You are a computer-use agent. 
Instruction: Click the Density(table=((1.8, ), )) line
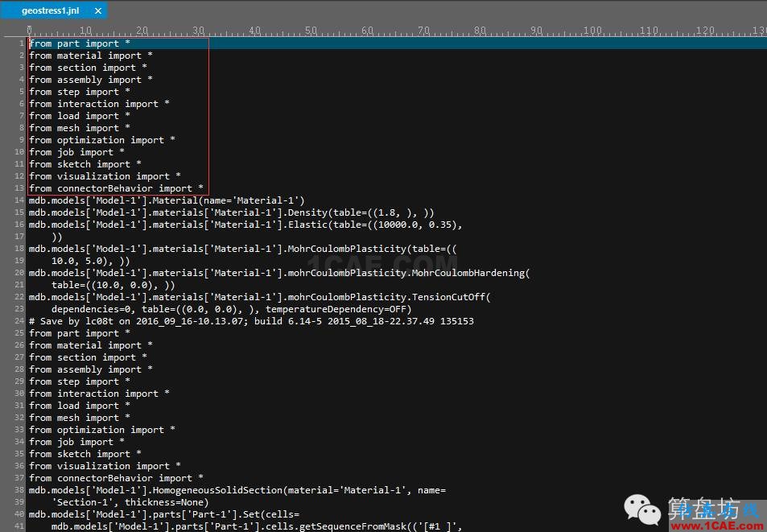(x=231, y=212)
